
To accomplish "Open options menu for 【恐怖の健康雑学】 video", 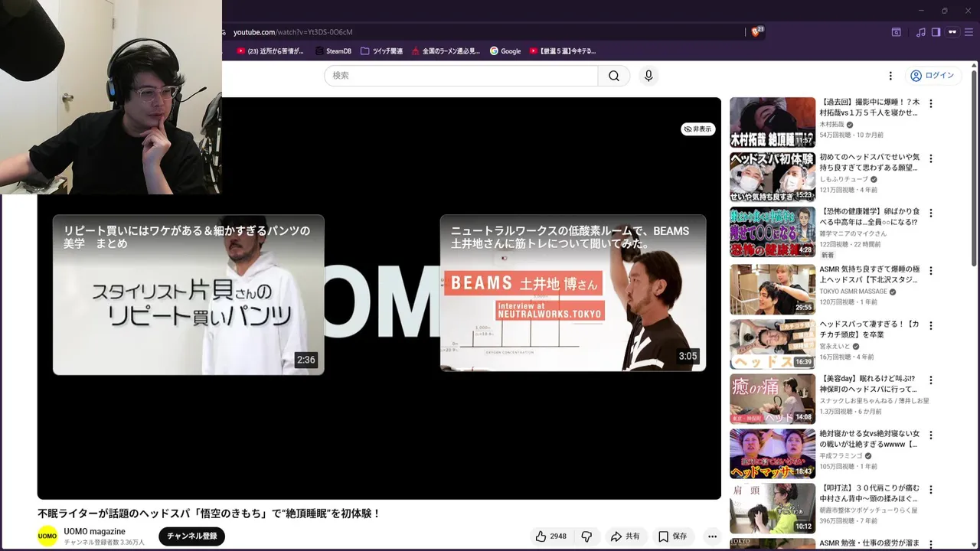I will 931,215.
